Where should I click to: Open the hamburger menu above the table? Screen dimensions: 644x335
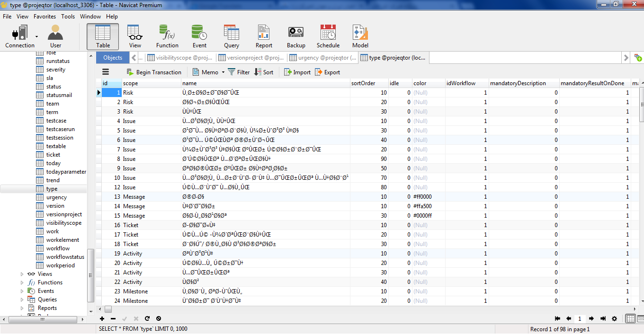106,72
